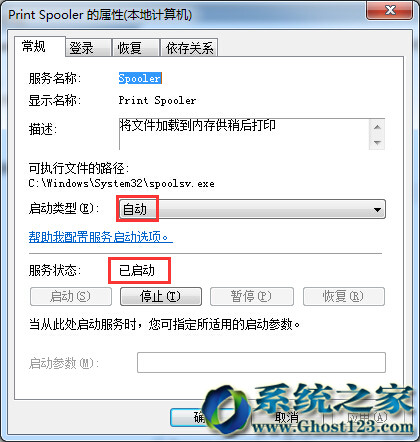Click the 确定 button

[200, 417]
